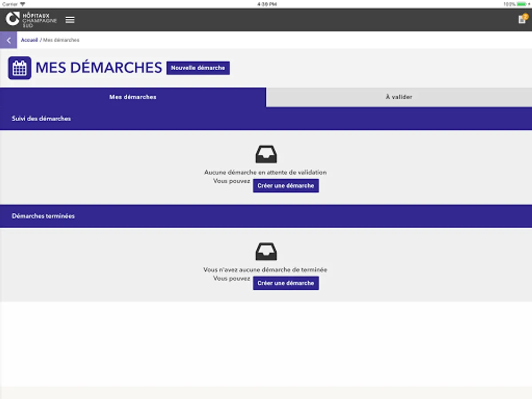The height and width of the screenshot is (399, 532).
Task: Open the hamburger menu
Action: pyautogui.click(x=70, y=20)
